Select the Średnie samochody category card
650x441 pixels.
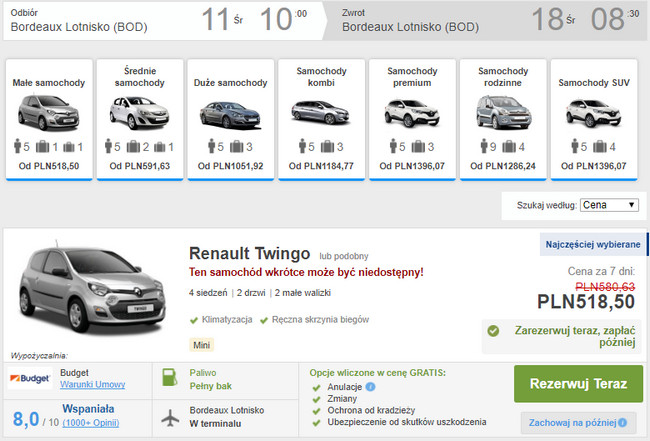[x=140, y=120]
